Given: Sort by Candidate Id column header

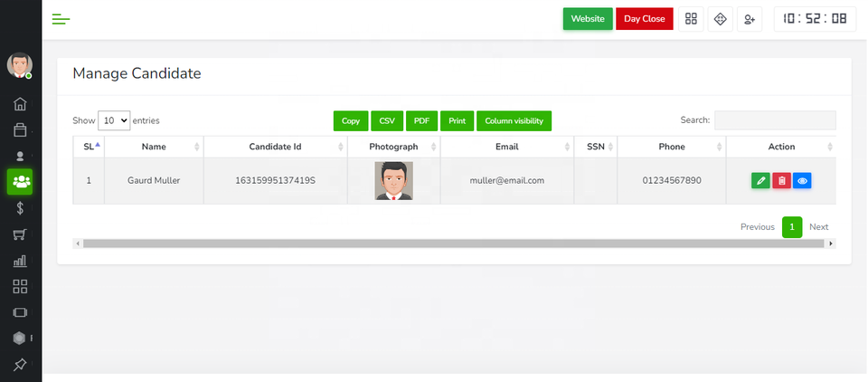Looking at the screenshot, I should coord(275,147).
